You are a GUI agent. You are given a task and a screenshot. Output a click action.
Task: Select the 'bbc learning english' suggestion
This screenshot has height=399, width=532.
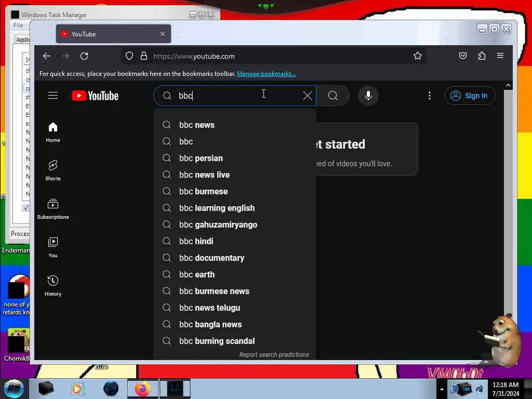(235, 208)
